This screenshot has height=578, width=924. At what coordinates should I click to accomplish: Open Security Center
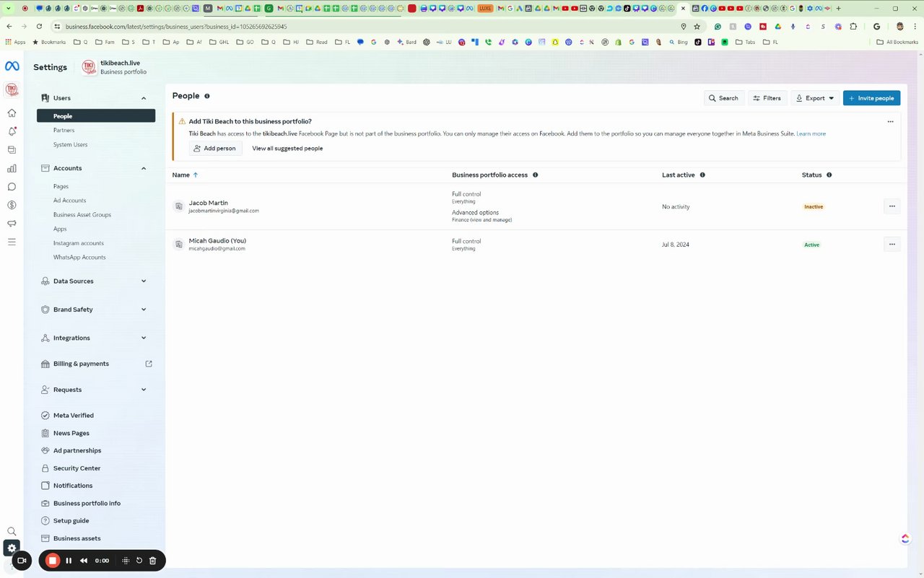[77, 468]
